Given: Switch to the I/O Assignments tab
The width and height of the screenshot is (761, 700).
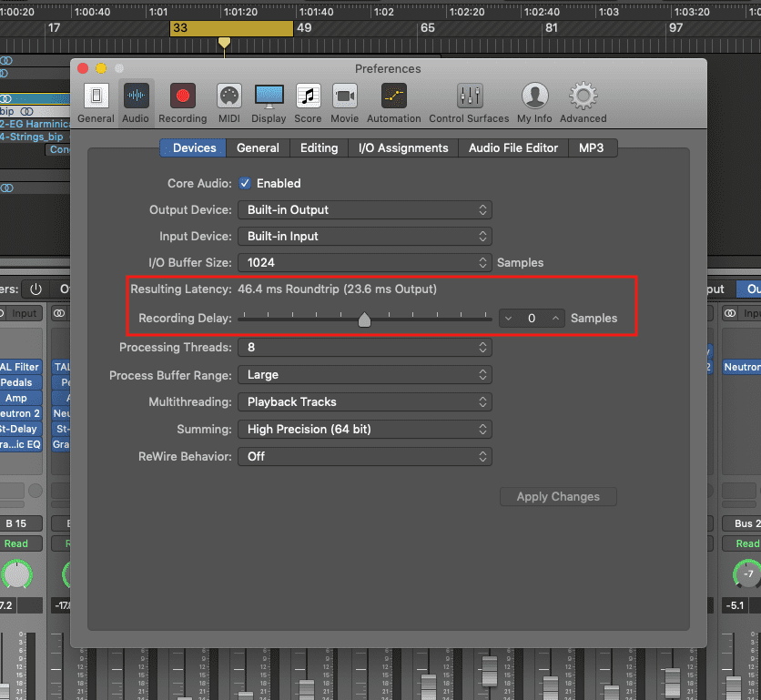Looking at the screenshot, I should (x=403, y=148).
